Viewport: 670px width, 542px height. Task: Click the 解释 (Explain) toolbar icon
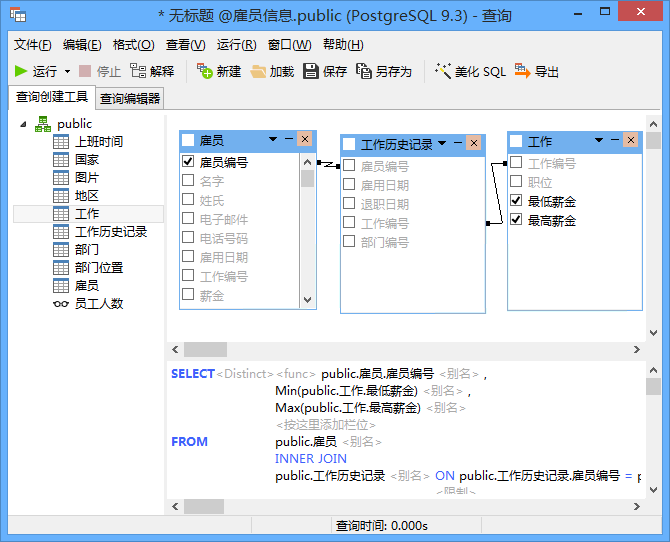(138, 71)
